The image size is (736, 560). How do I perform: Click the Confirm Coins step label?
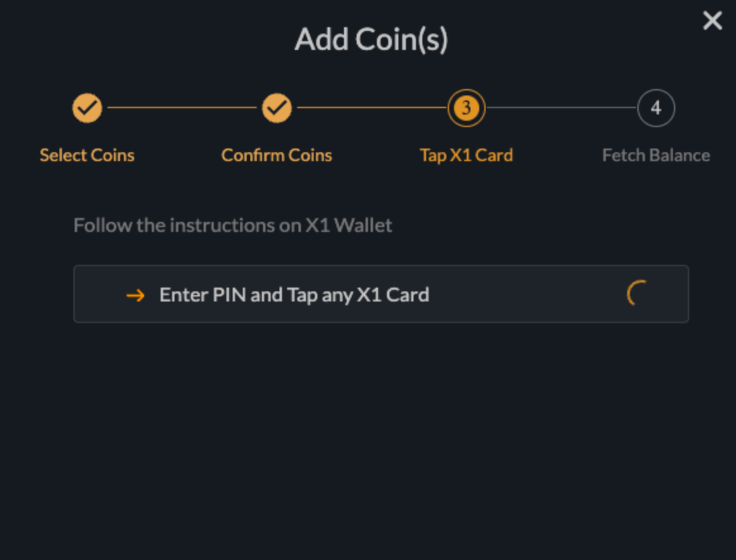276,155
